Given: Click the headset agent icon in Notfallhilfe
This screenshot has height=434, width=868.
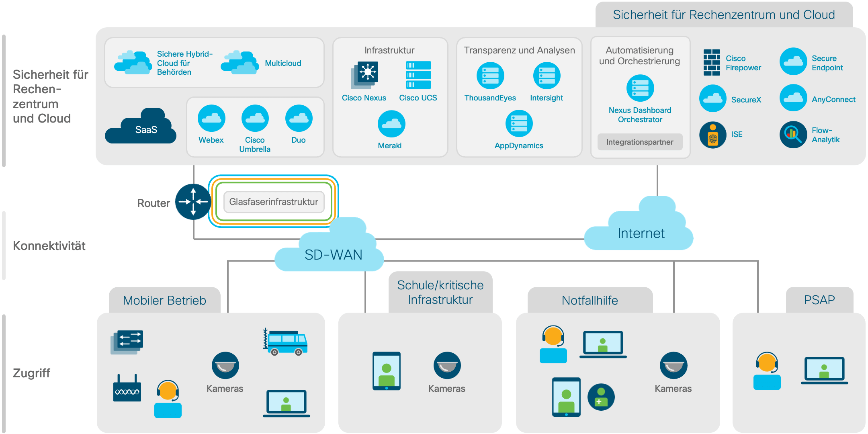Looking at the screenshot, I should pos(553,344).
